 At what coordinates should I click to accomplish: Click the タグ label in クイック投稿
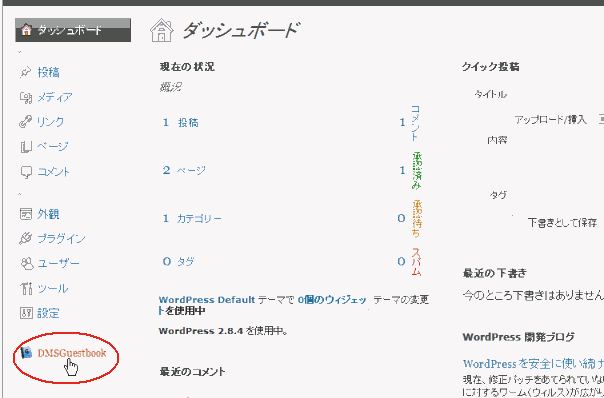(498, 195)
